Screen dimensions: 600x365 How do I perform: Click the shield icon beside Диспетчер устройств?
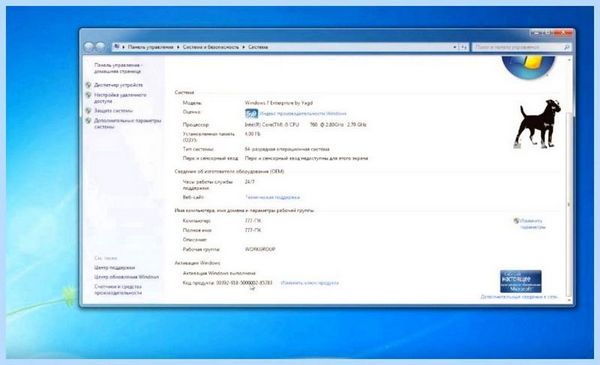pos(88,85)
